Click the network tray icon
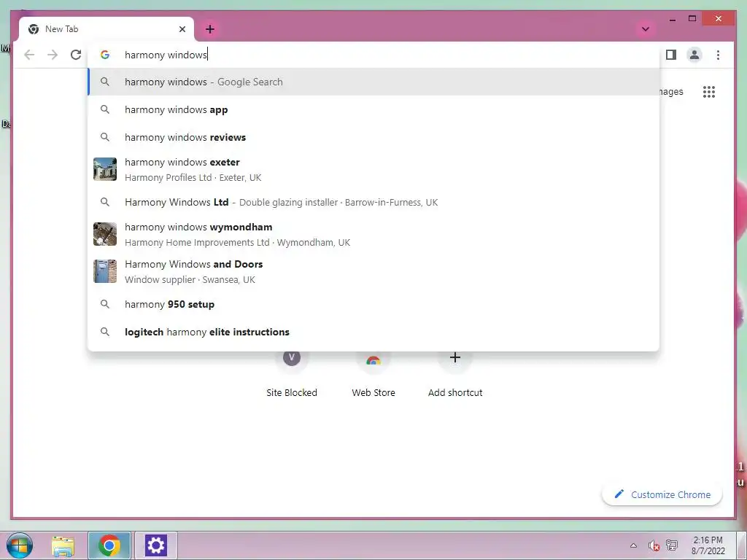The width and height of the screenshot is (747, 560). (x=672, y=545)
